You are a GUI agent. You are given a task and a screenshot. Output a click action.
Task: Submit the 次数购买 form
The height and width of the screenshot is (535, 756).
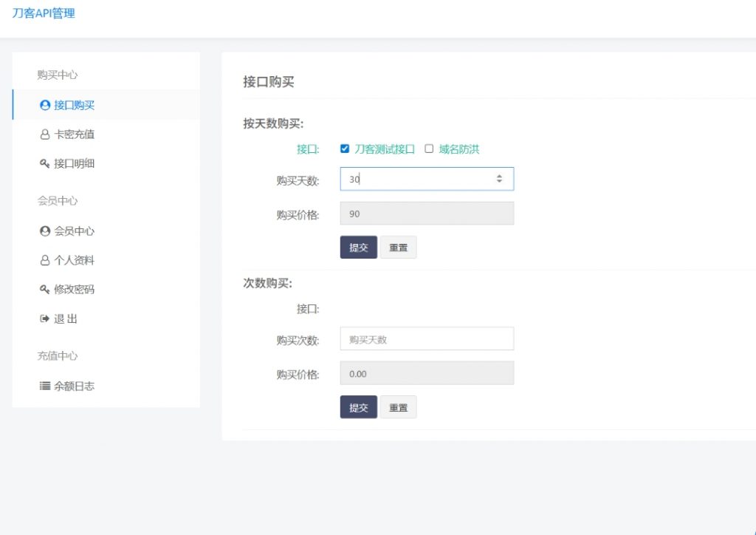point(358,407)
